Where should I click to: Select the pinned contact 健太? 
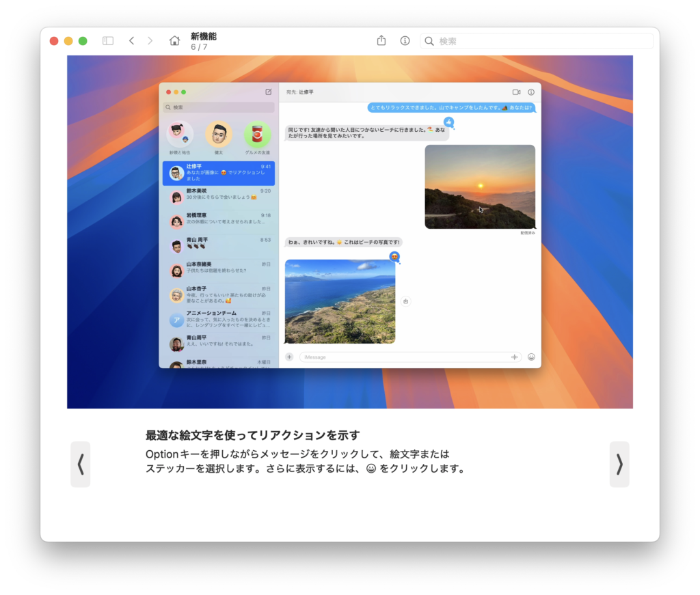click(x=219, y=134)
